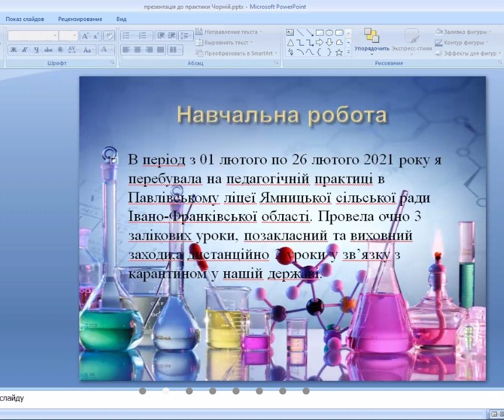Viewport: 504px width, 420px height.
Task: Toggle italic formatting with K button
Action: (25, 50)
